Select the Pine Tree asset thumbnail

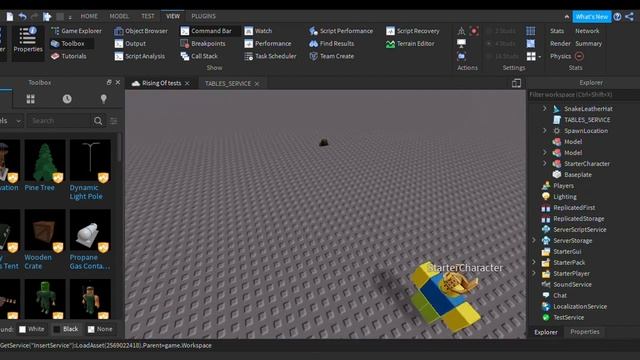[45, 161]
